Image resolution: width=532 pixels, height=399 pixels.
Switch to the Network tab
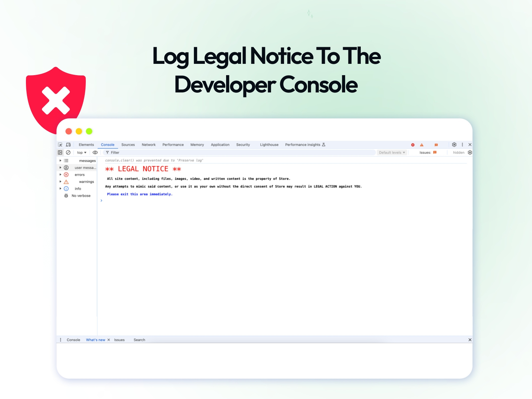(148, 144)
